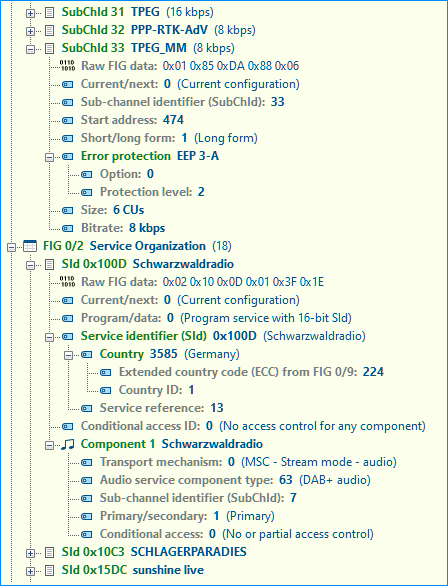Select the Start address: 474 row

pyautogui.click(x=132, y=120)
